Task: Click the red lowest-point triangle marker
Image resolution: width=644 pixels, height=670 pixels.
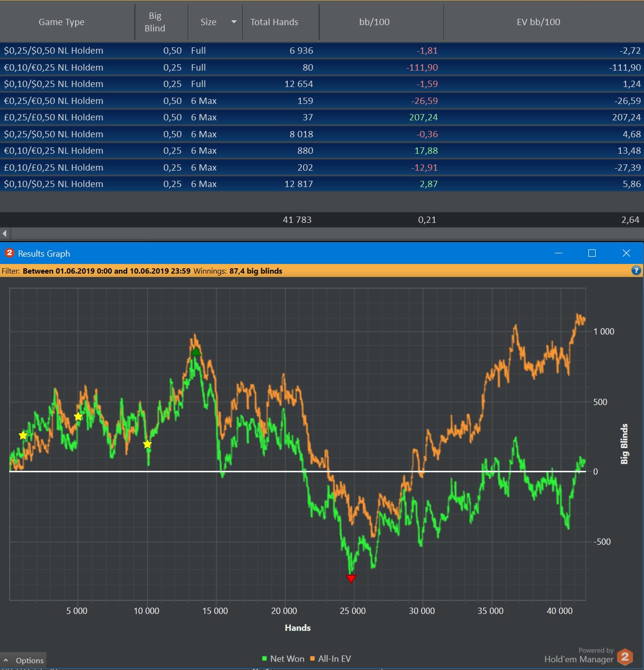Action: tap(351, 579)
